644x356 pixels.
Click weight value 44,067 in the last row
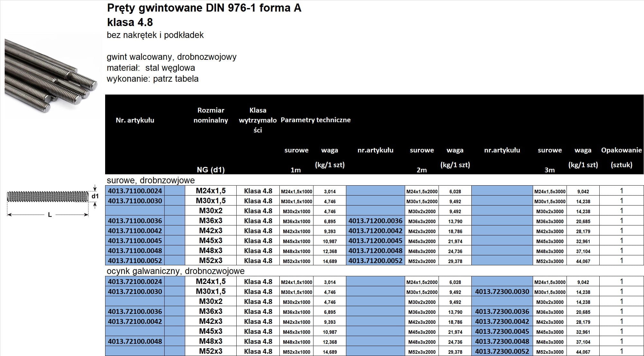(583, 352)
